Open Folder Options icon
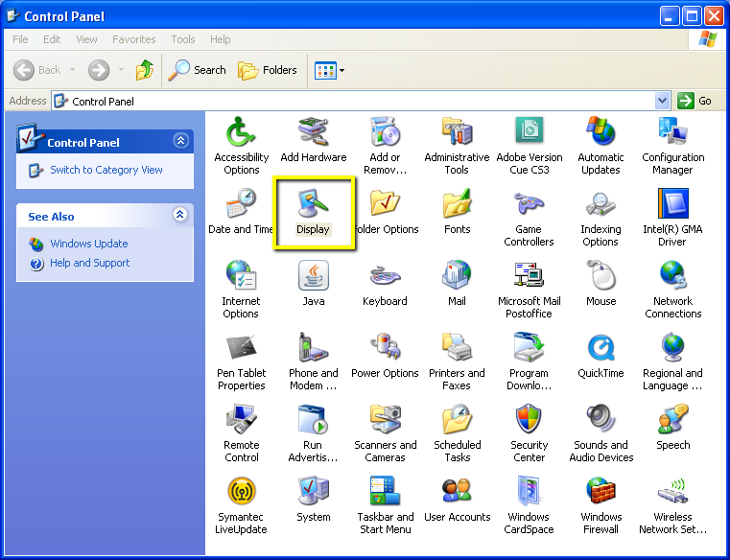730x560 pixels. point(385,203)
